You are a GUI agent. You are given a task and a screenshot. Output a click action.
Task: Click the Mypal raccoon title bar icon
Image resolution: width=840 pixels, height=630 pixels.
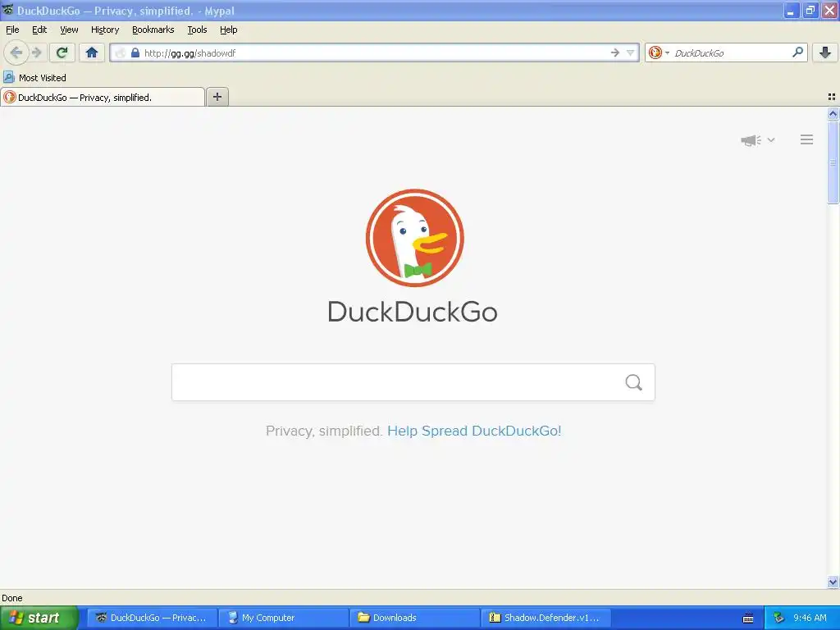coord(8,10)
